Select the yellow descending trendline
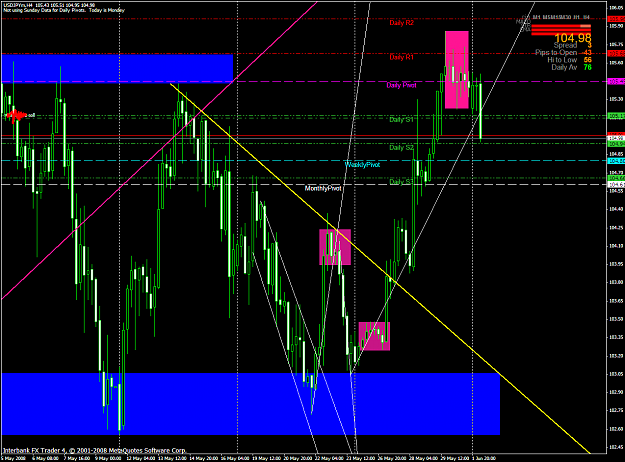The width and height of the screenshot is (625, 462). tap(380, 268)
